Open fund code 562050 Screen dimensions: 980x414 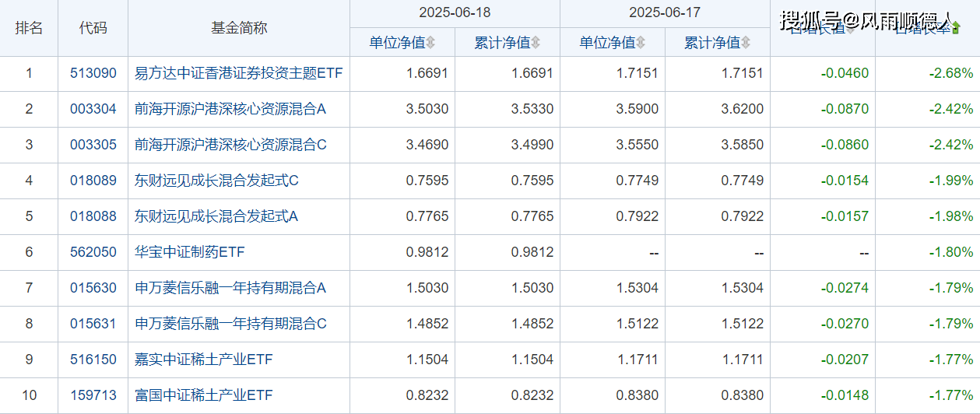point(93,253)
